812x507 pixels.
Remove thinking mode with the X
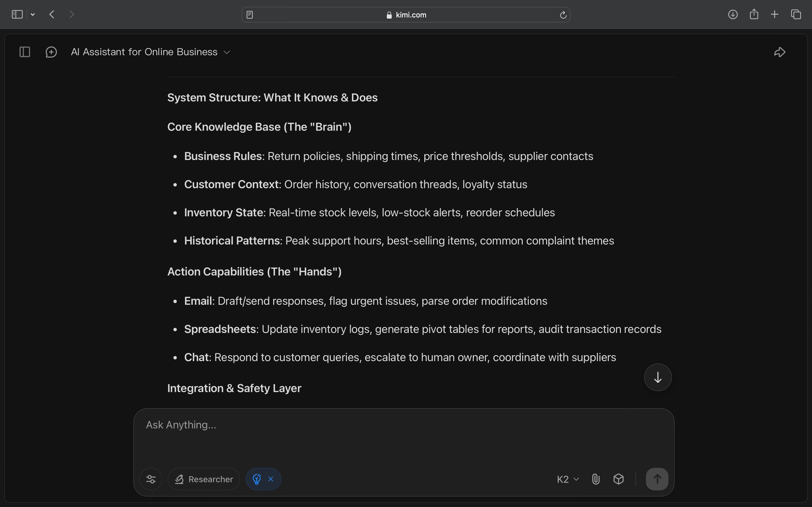pyautogui.click(x=271, y=479)
